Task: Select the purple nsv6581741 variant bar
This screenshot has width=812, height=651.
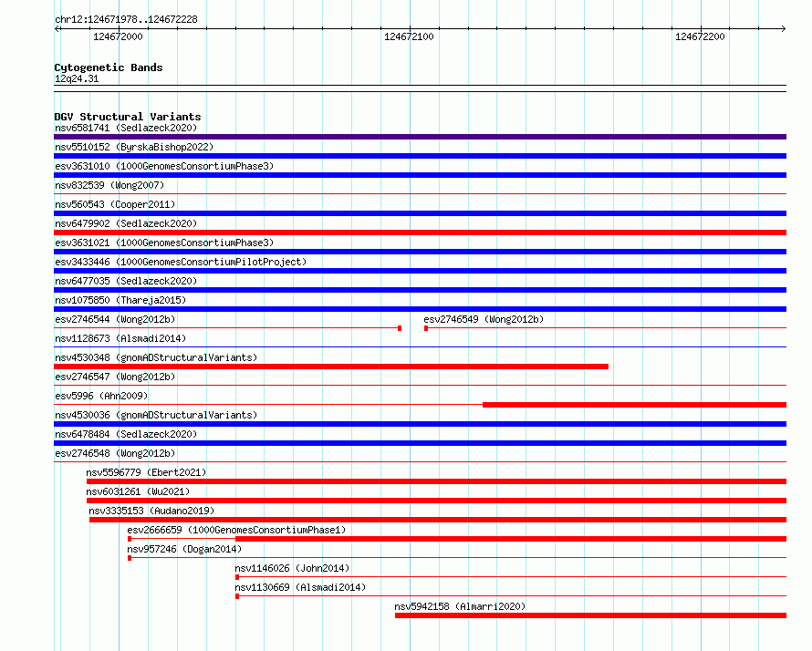Action: (420, 137)
